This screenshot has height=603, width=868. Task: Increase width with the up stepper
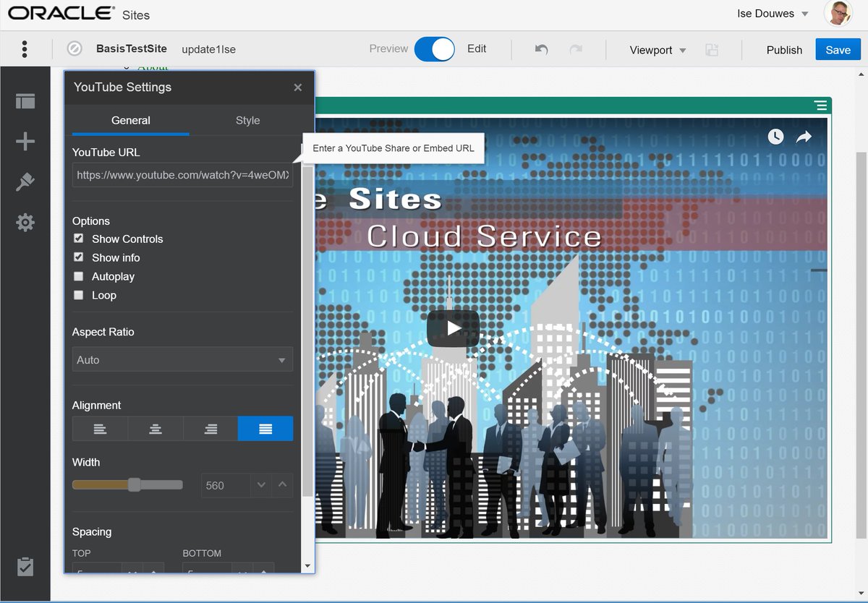283,485
